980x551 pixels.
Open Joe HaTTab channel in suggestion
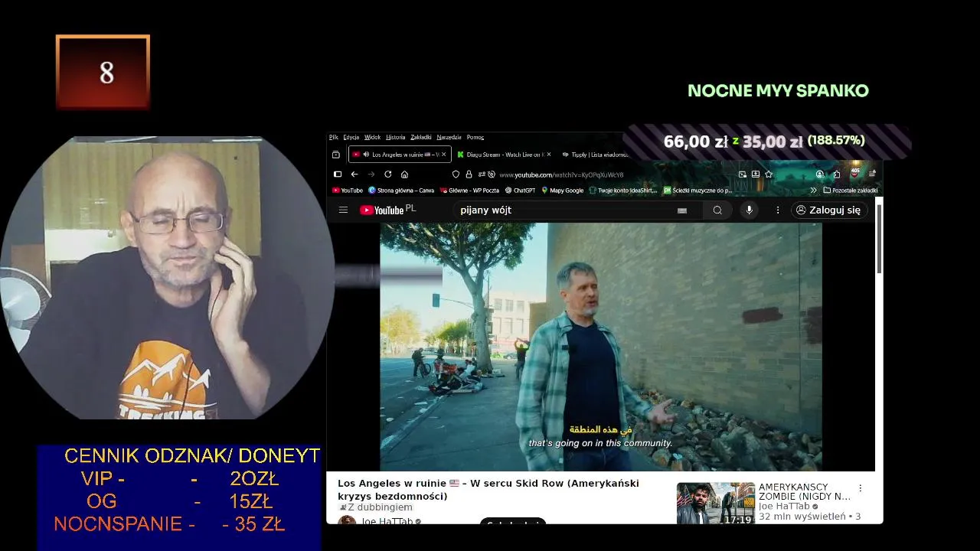(x=784, y=507)
